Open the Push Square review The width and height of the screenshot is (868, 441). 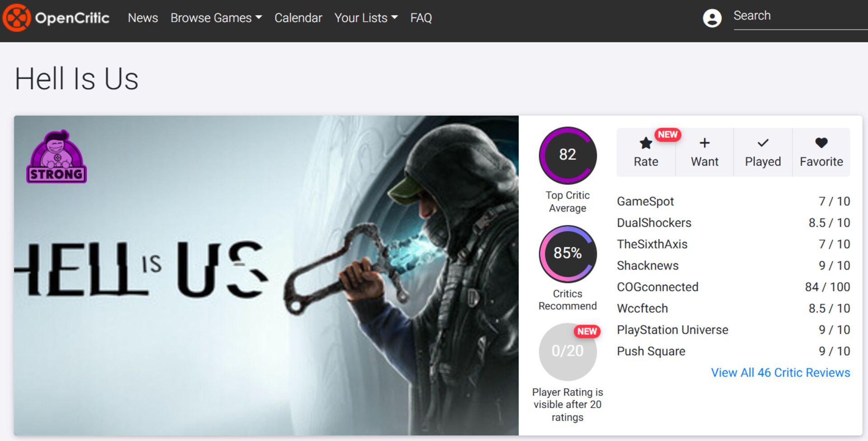pos(651,351)
